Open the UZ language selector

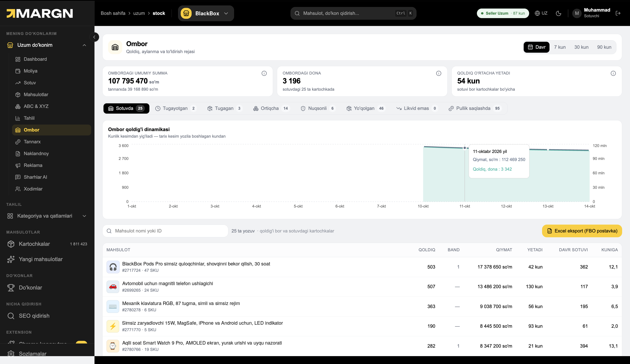(x=541, y=13)
